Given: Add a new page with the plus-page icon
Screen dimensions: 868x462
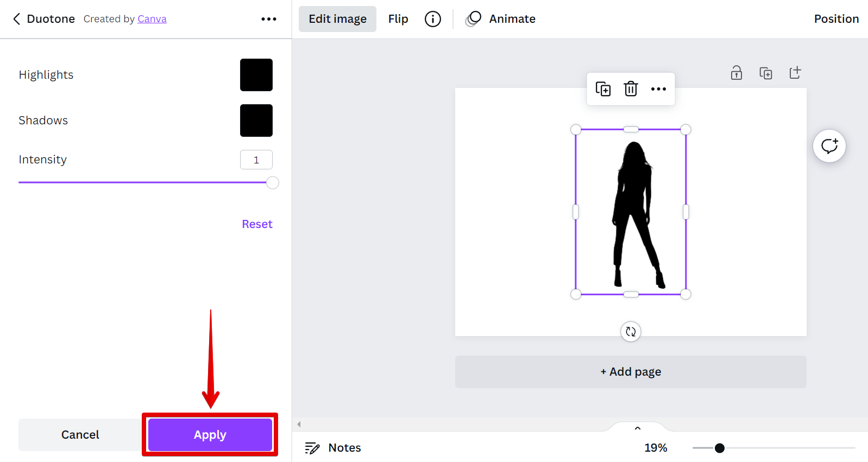Looking at the screenshot, I should pos(795,73).
